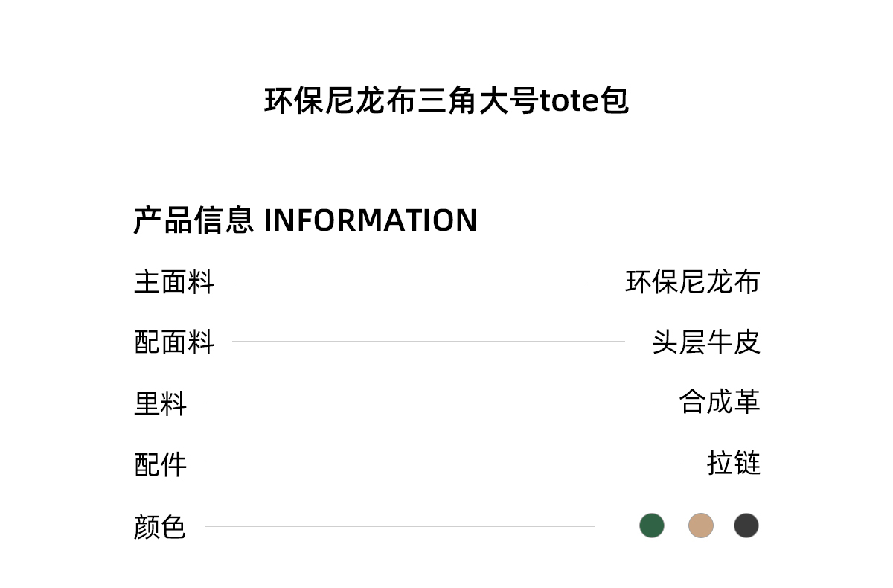Click the word INFORMATION in heading

(371, 220)
